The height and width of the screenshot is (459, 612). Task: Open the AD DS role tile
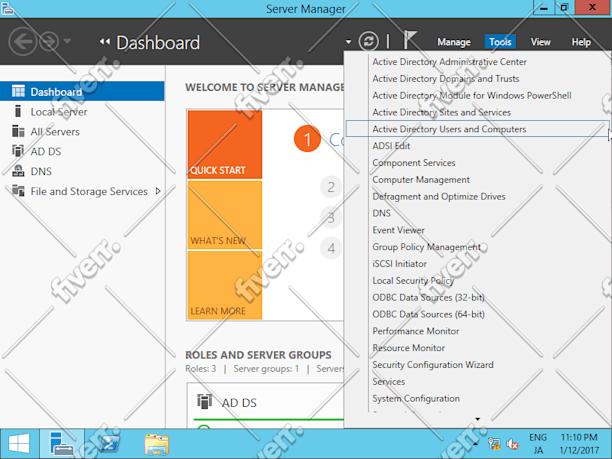coord(265,405)
